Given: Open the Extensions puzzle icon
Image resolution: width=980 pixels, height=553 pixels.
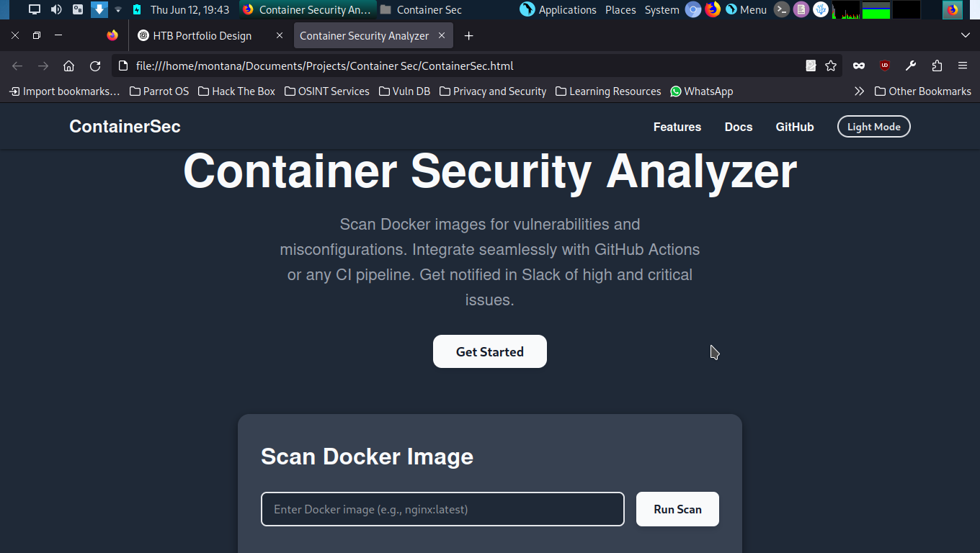Looking at the screenshot, I should (937, 66).
